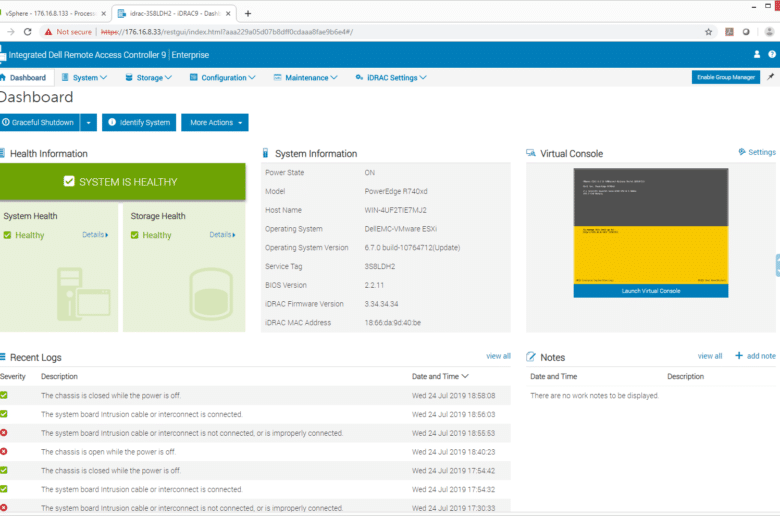This screenshot has width=780, height=516.
Task: Open Virtual Console Settings link
Action: (x=757, y=152)
